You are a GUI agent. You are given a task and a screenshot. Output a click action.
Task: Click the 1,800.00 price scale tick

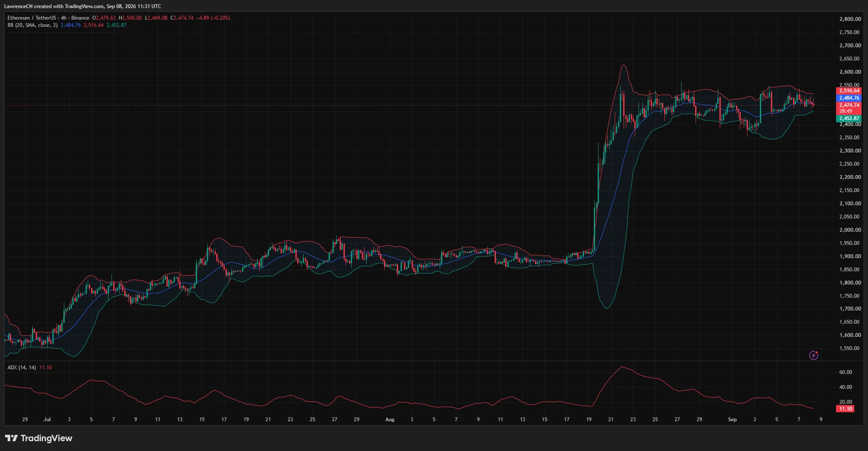850,283
